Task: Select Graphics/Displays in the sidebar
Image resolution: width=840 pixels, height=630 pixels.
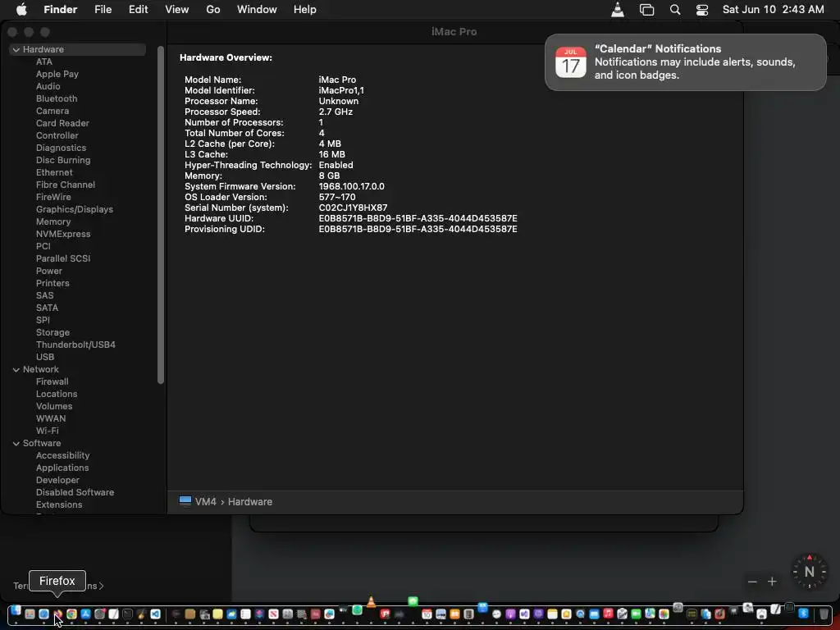Action: point(75,209)
